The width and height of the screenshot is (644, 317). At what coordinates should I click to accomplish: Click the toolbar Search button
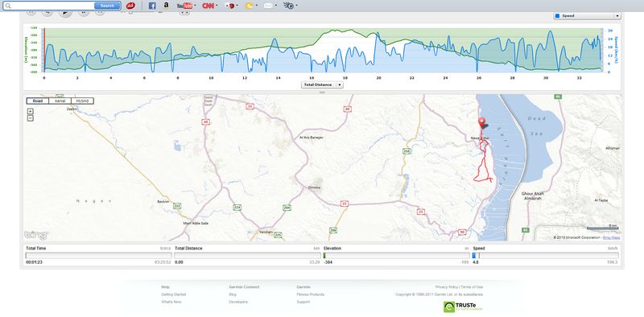click(107, 6)
